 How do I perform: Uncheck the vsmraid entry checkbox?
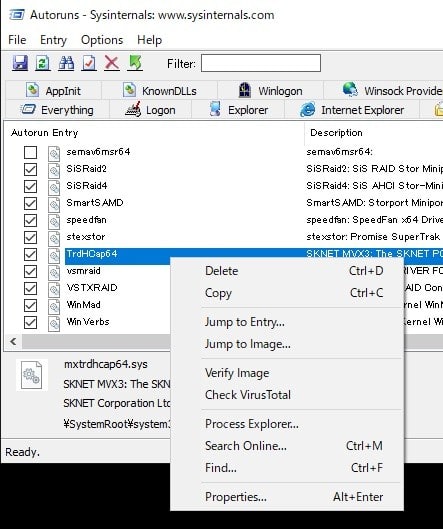click(30, 271)
